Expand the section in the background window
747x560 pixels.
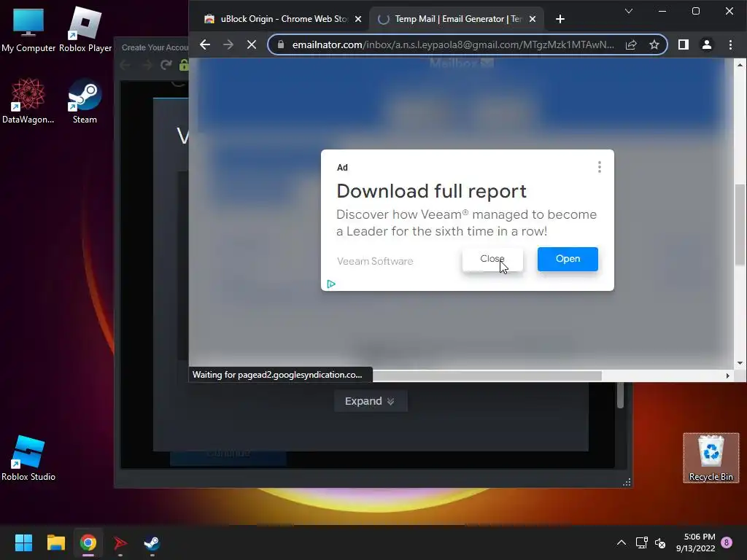370,401
